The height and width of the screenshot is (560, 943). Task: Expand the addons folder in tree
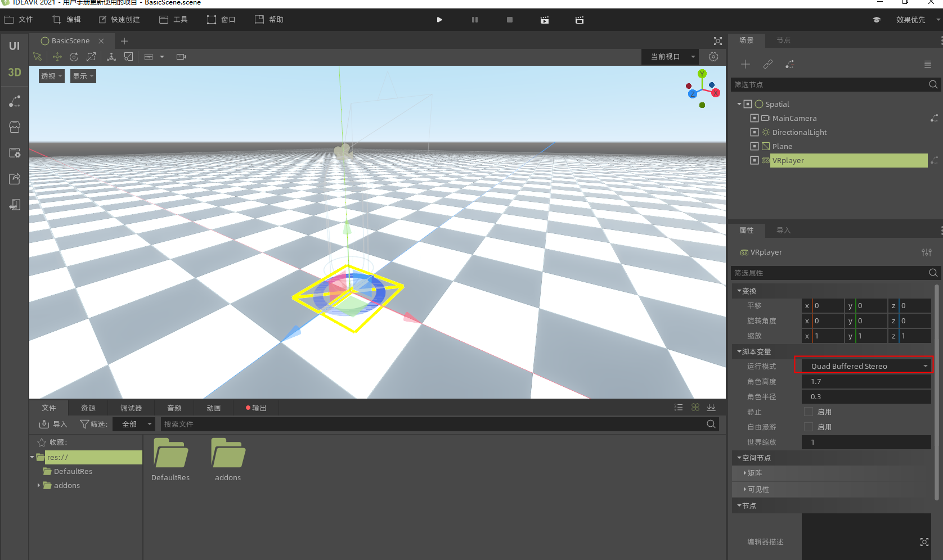tap(39, 485)
